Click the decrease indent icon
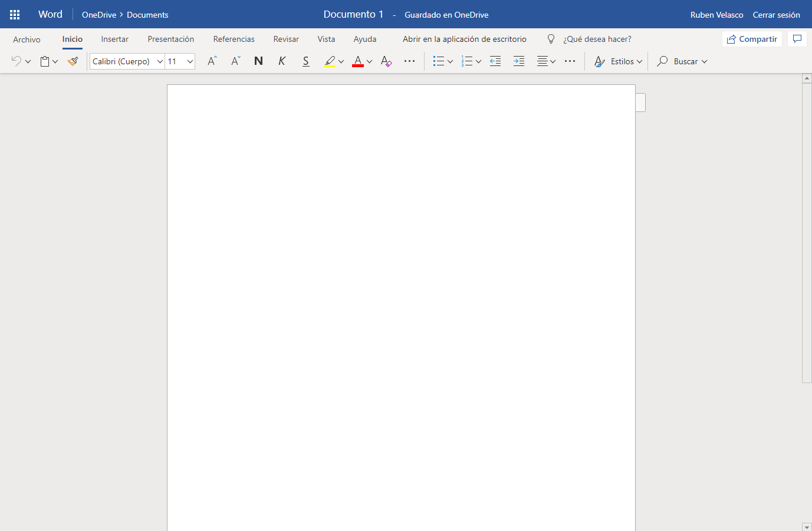The image size is (812, 531). 495,61
